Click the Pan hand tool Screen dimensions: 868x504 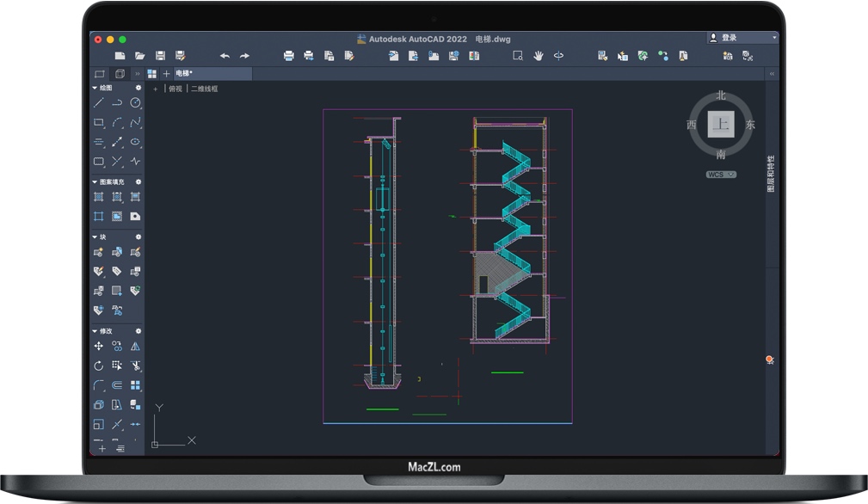[x=539, y=56]
